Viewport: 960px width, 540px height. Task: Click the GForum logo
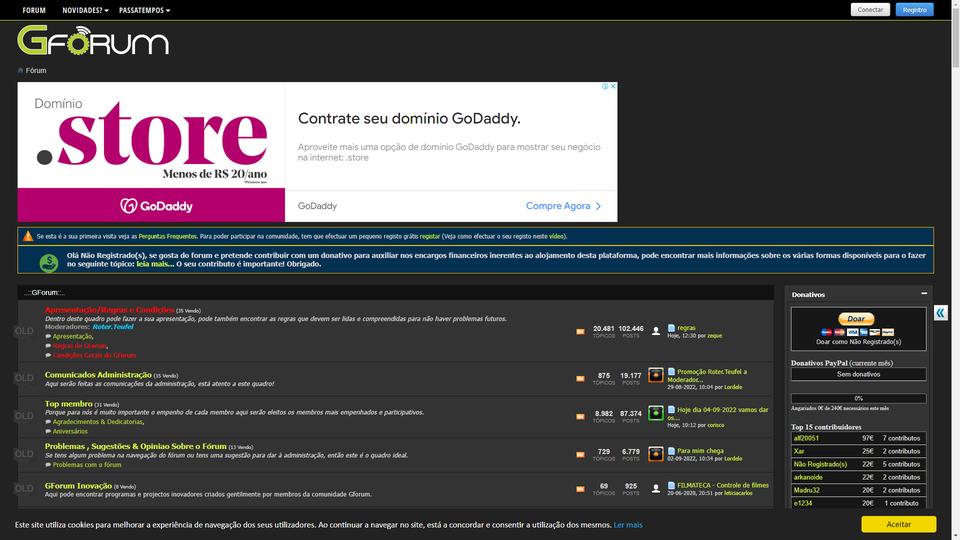point(93,40)
